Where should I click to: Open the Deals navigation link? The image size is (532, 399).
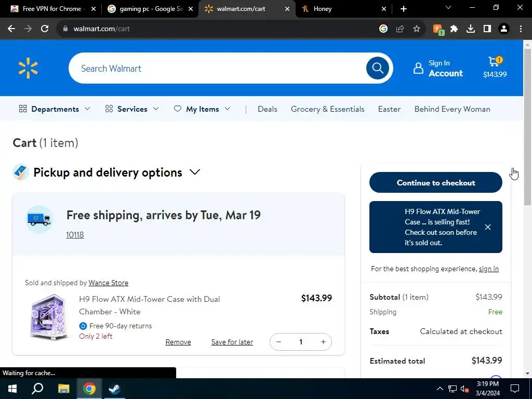tap(268, 109)
